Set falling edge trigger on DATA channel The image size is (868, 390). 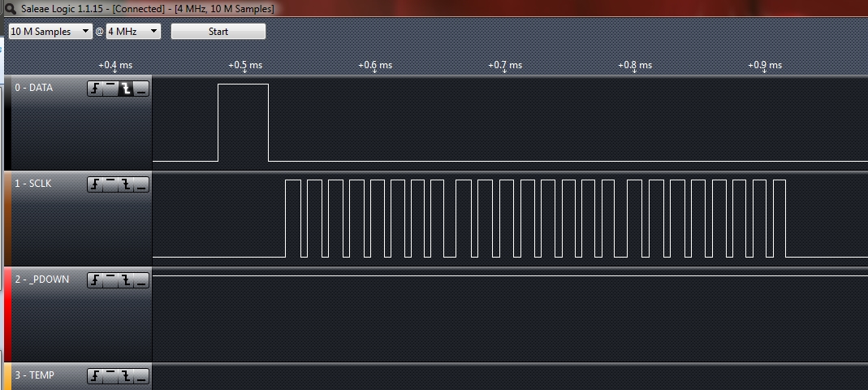[126, 88]
